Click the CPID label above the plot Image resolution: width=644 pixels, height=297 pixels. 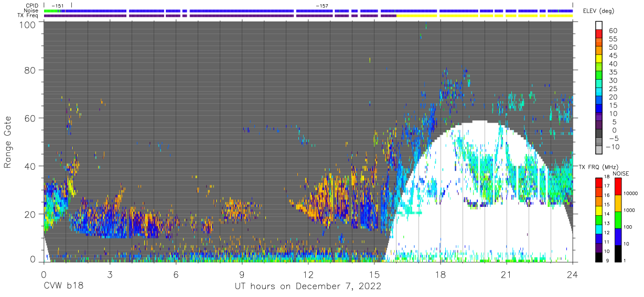[x=33, y=6]
